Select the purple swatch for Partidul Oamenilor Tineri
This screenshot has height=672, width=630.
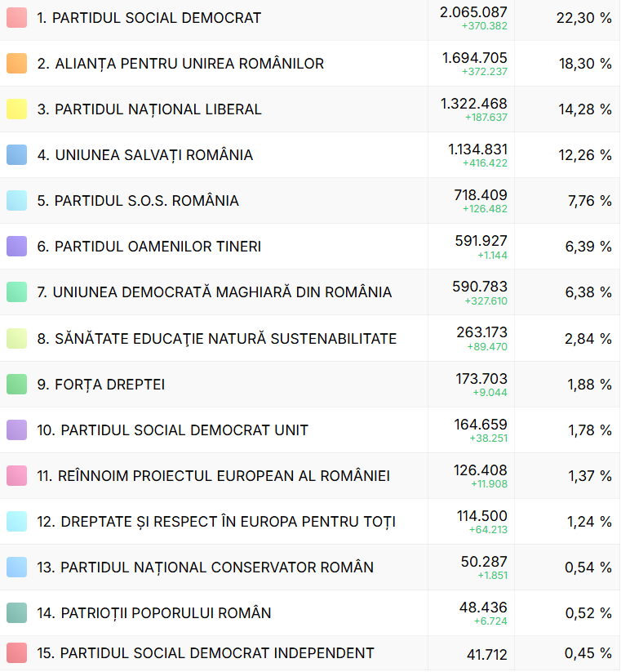(x=16, y=247)
